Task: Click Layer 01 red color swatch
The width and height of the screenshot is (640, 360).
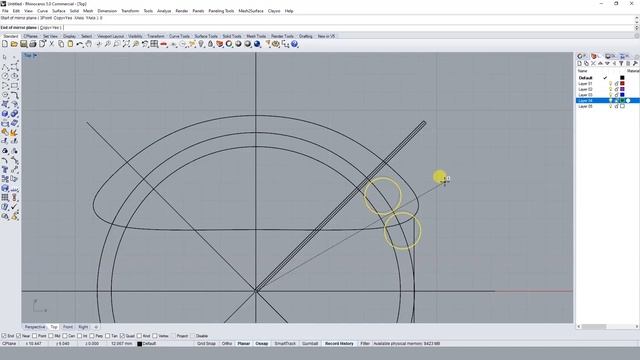Action: tap(622, 83)
